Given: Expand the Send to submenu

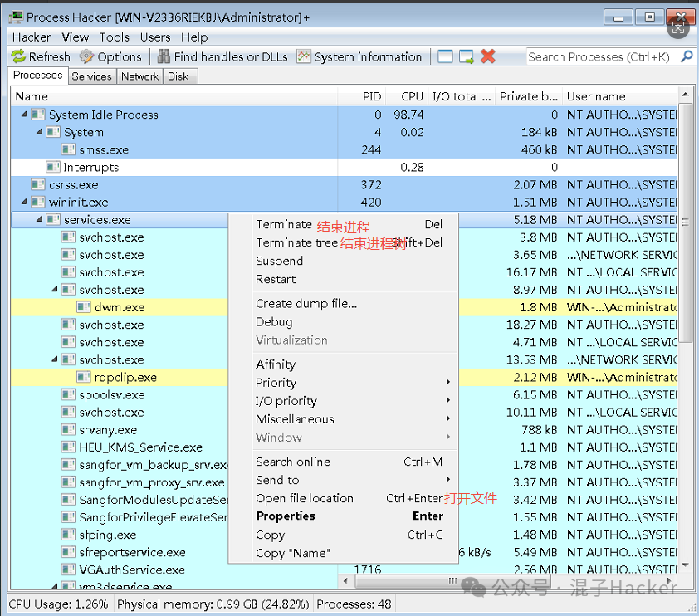Looking at the screenshot, I should click(448, 480).
